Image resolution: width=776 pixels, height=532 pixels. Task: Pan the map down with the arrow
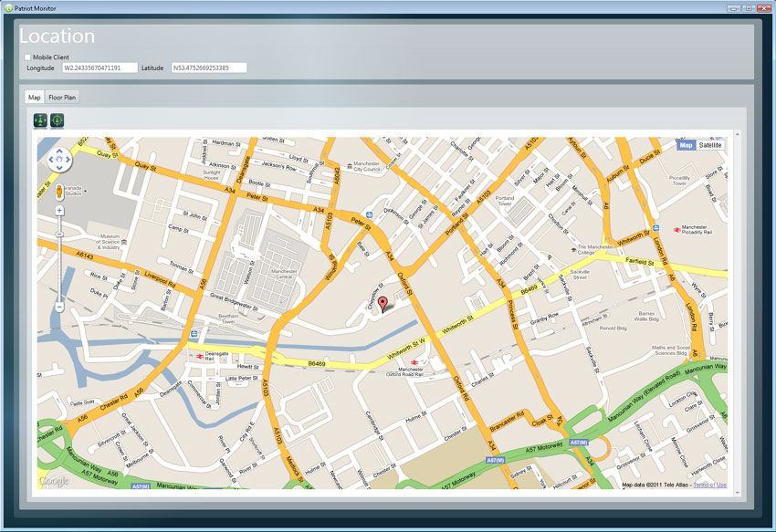(59, 171)
